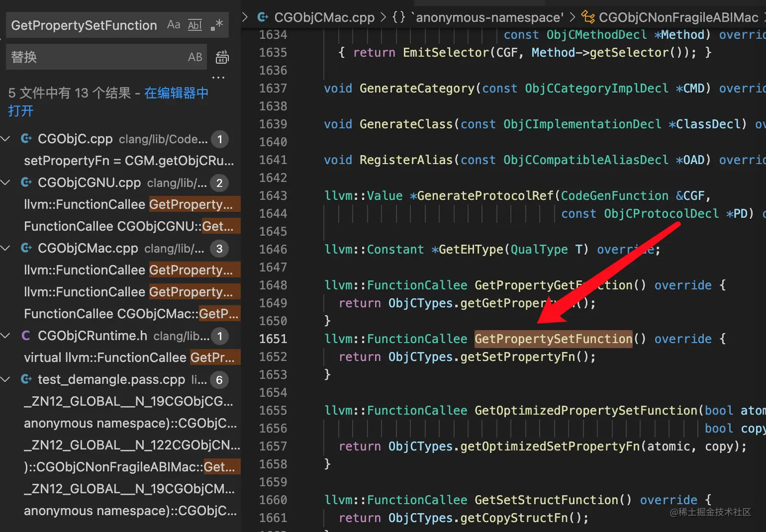Screen dimensions: 766x532
Task: Collapse the CGObjCGNU.cpp results group
Action: click(x=6, y=182)
